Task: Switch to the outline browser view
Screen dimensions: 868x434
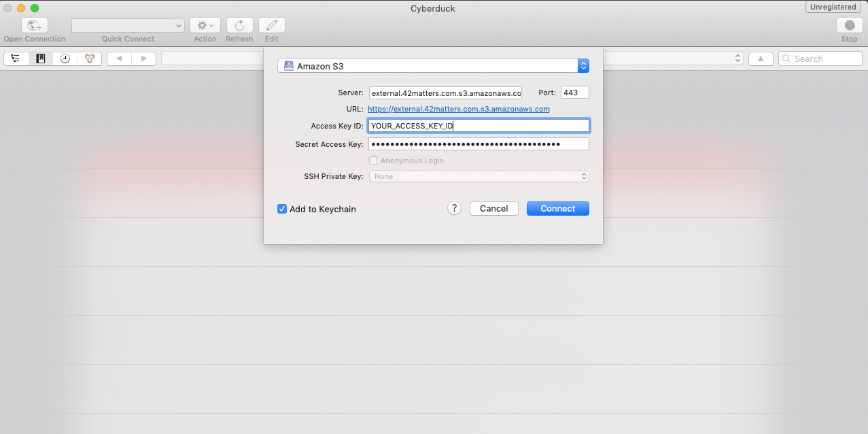Action: click(16, 59)
